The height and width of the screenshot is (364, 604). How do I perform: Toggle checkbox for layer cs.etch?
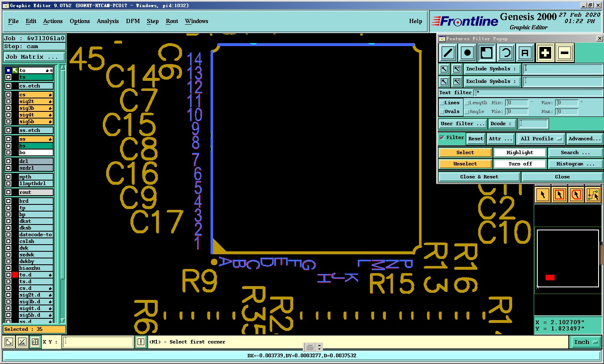pos(8,86)
